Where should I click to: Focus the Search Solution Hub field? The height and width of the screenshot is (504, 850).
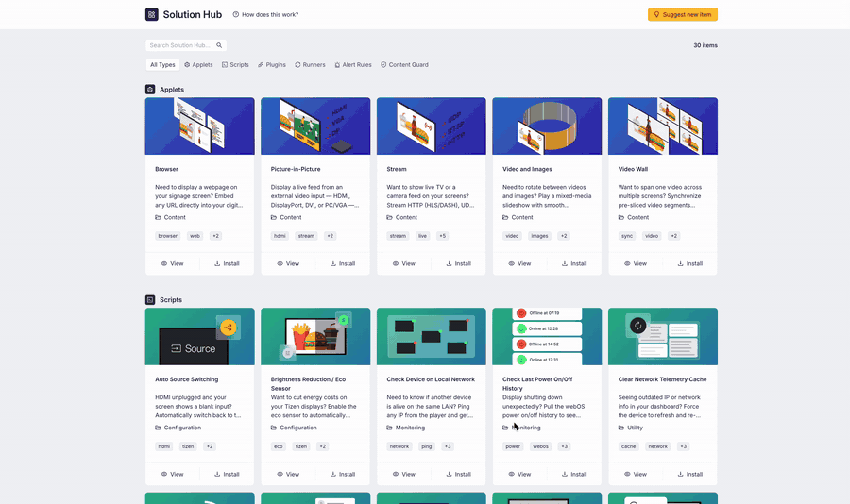tap(185, 45)
